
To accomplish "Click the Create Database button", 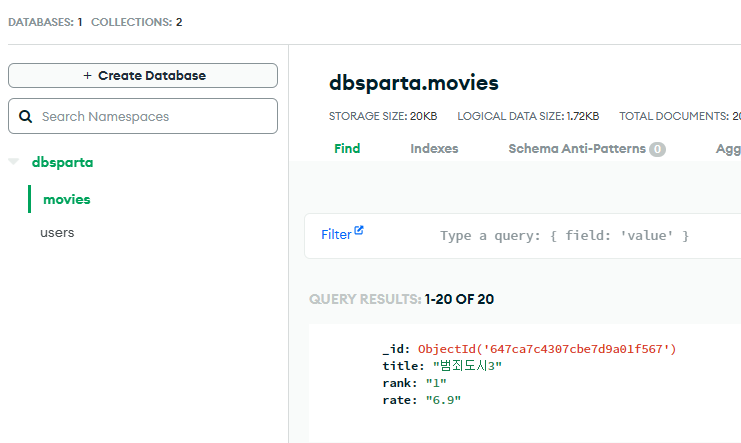I will coord(143,76).
